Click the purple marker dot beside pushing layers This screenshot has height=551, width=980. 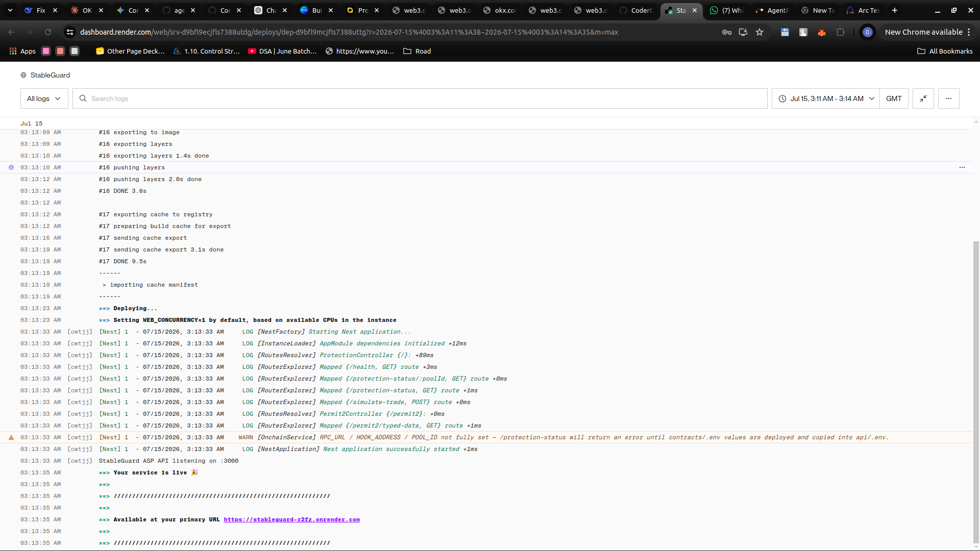coord(11,167)
